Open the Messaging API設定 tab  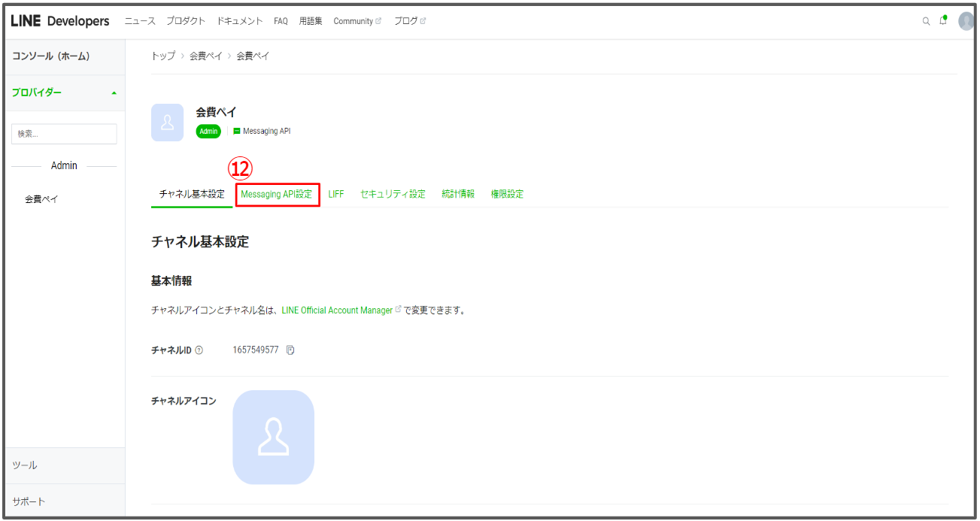pos(276,194)
